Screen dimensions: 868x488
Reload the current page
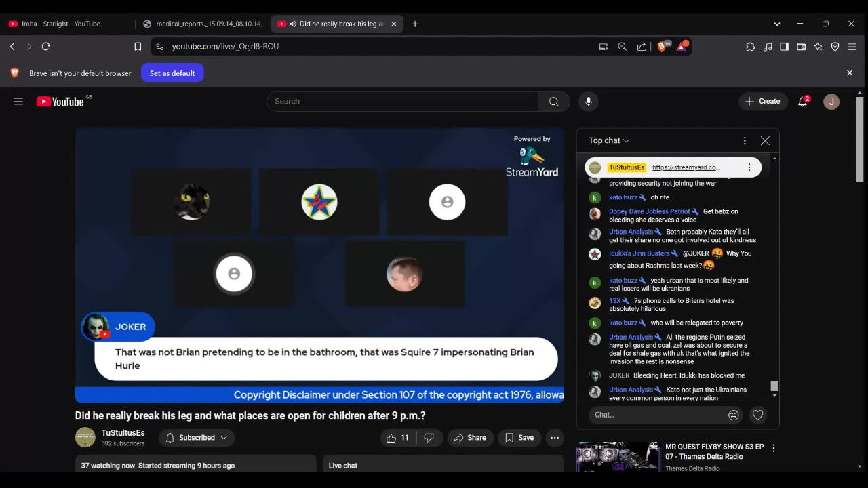pyautogui.click(x=46, y=47)
